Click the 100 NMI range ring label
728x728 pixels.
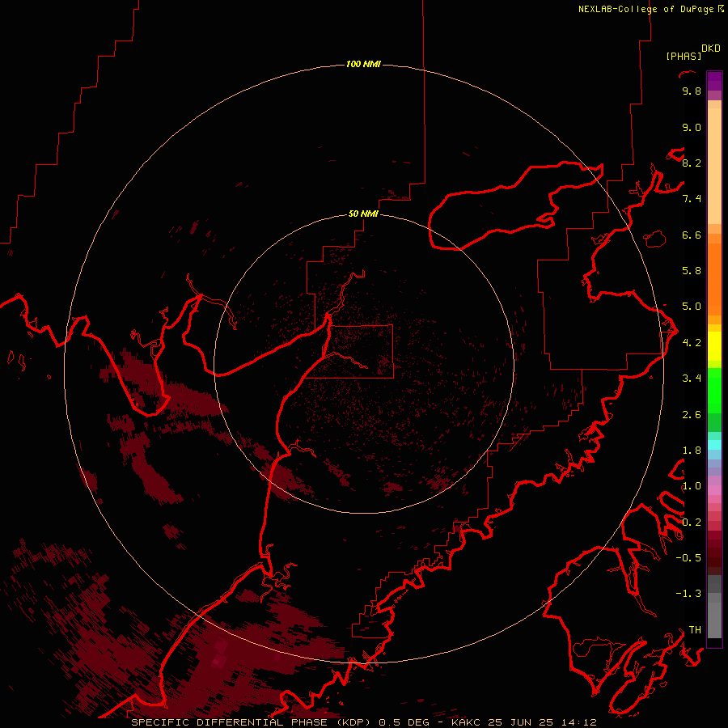tap(363, 64)
